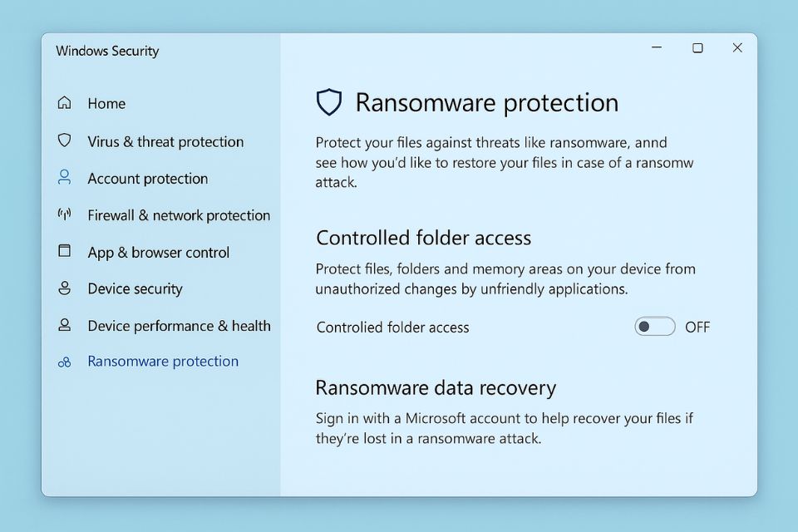Click the App & browser control window icon
Viewport: 798px width, 532px height.
click(64, 252)
